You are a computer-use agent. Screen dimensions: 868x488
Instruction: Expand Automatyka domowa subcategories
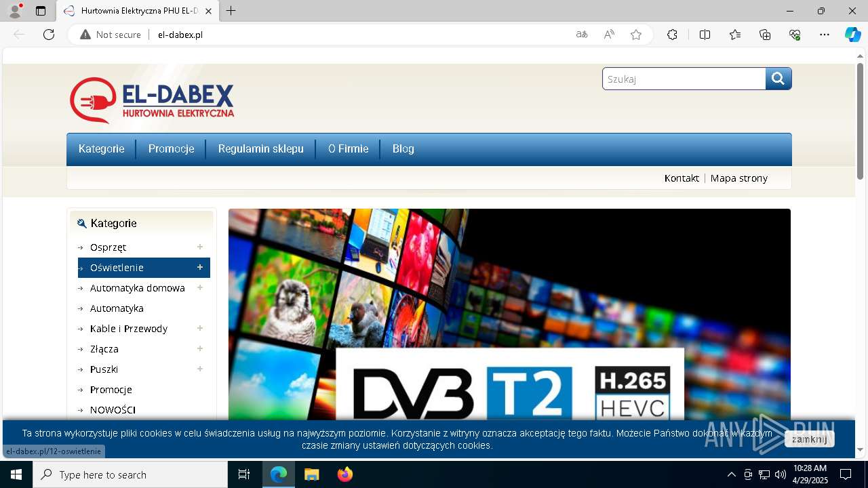tap(200, 287)
